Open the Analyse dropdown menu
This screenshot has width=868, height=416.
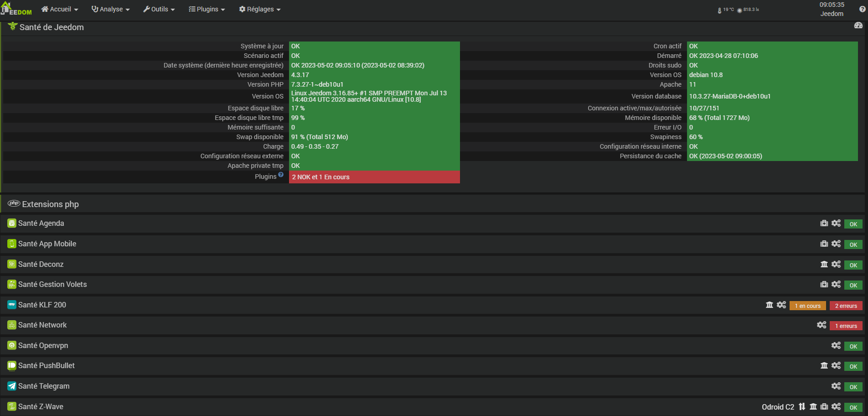(x=111, y=9)
